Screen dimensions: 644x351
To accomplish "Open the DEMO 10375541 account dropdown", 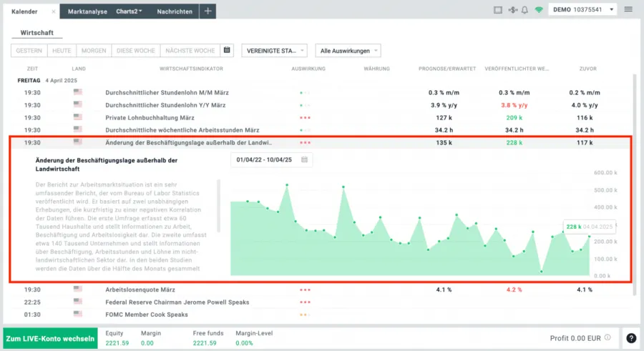I will 584,10.
